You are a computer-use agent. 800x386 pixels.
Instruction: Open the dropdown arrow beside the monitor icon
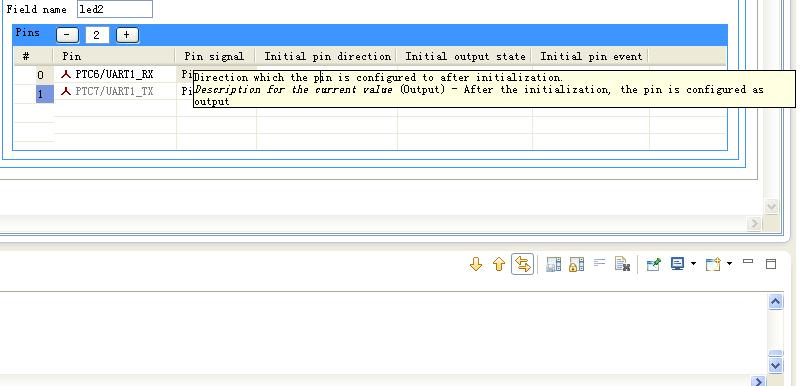[x=693, y=264]
